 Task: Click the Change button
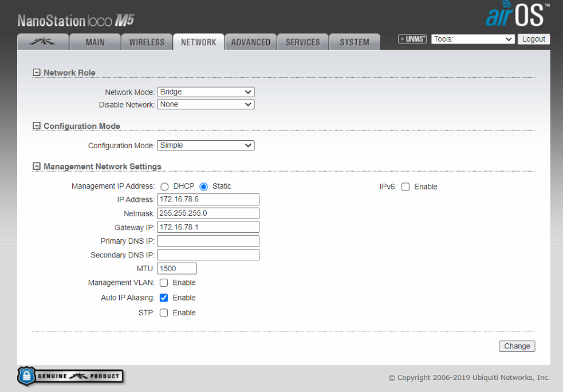click(517, 346)
